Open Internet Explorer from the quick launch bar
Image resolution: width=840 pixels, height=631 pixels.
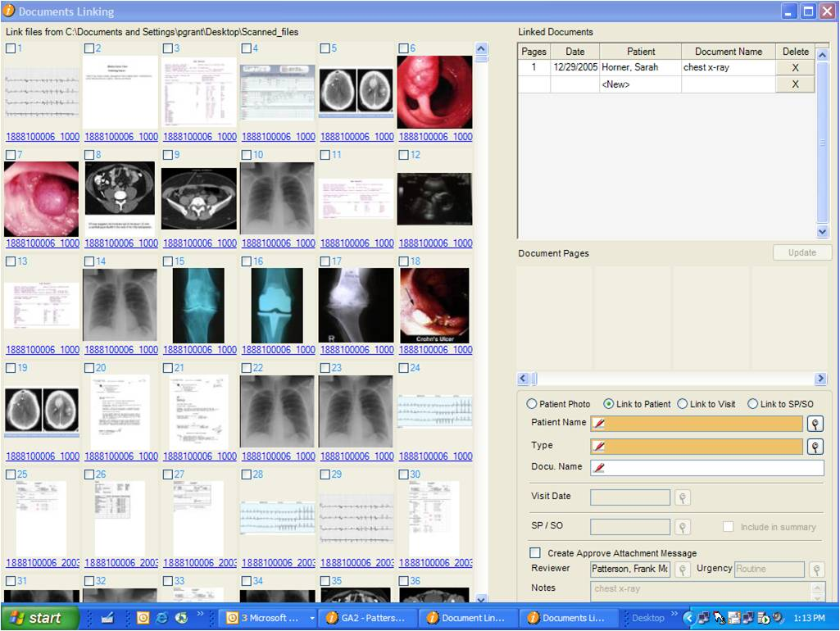[x=161, y=618]
